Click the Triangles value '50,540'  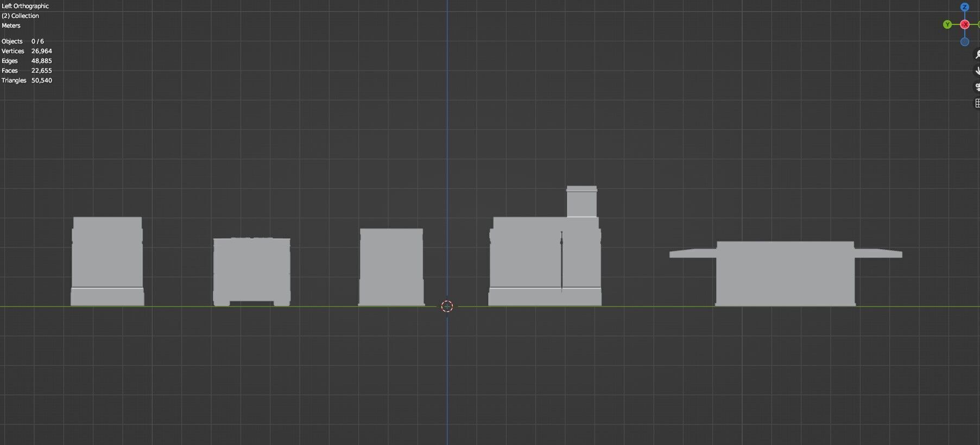(x=42, y=80)
